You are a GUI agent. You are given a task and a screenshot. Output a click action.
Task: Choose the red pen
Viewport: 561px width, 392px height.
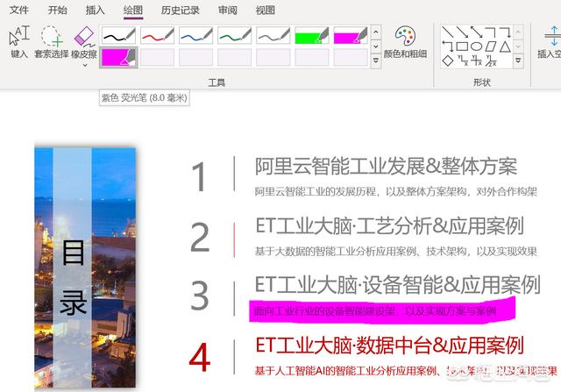tap(157, 35)
